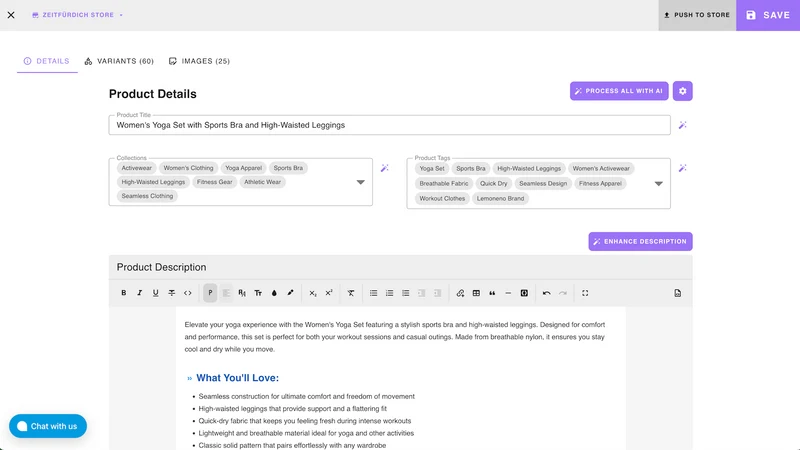Generate product tags with the AI wand

coord(683,168)
